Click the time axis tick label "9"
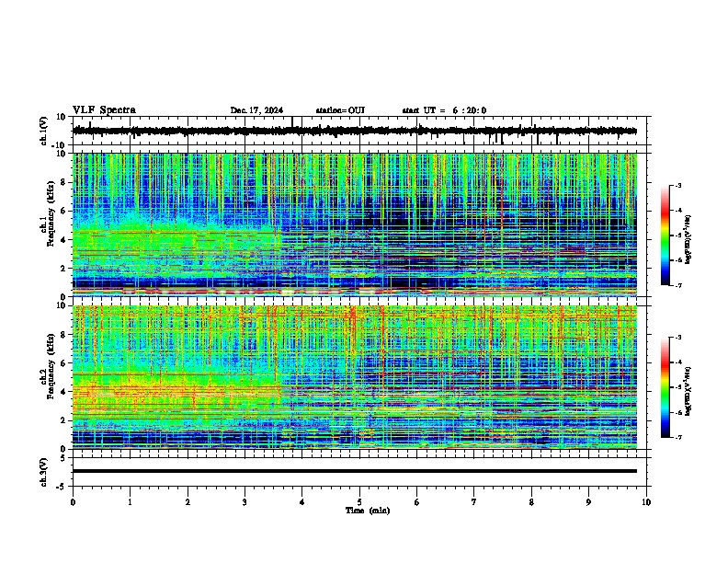Screen dimensions: 728x563 tap(588, 502)
